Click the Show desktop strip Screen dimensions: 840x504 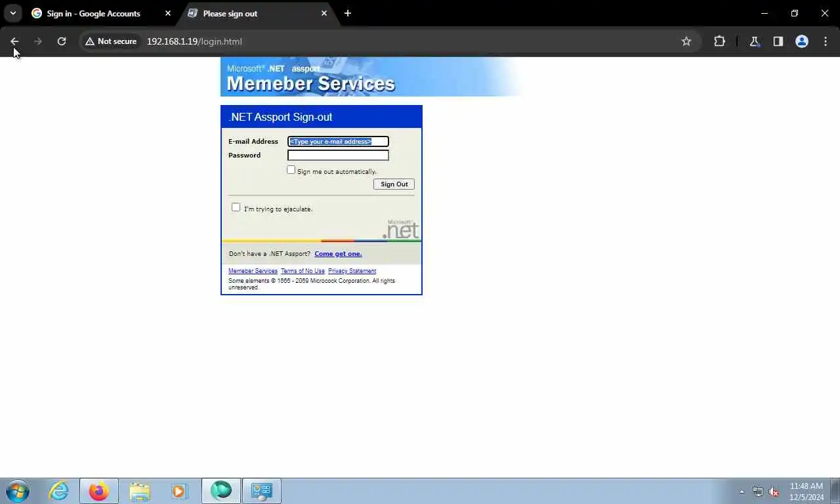(835, 491)
